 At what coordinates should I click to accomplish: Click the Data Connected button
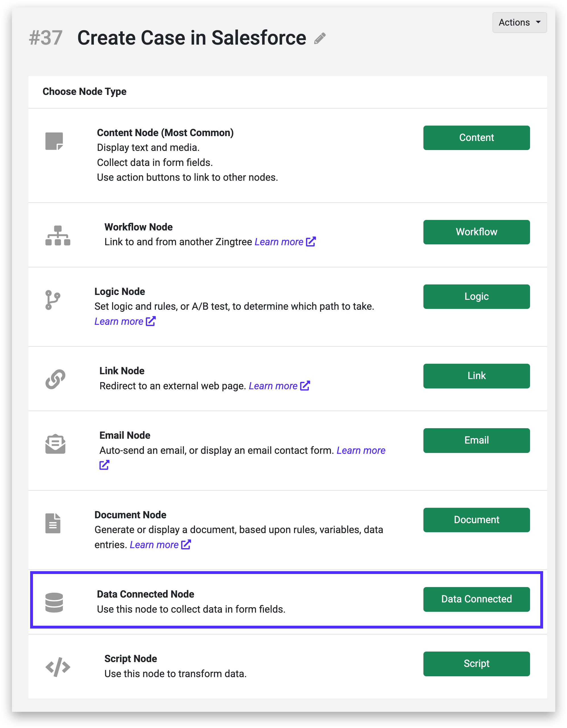click(476, 599)
